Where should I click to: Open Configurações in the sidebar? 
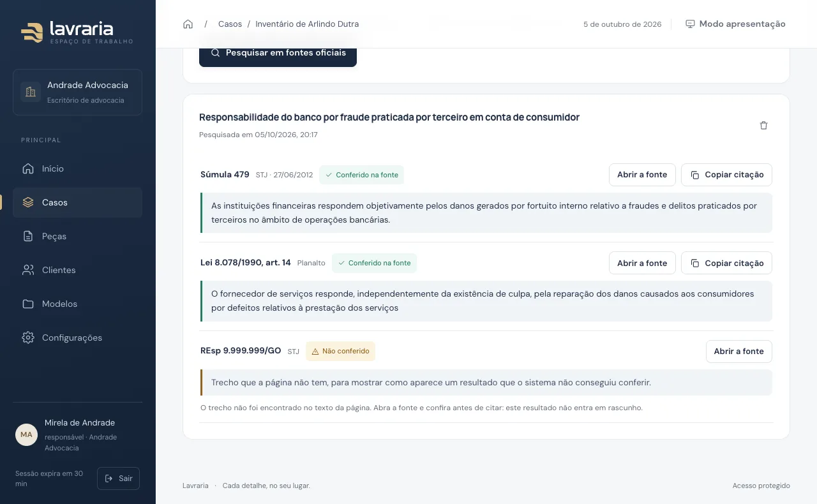77,337
